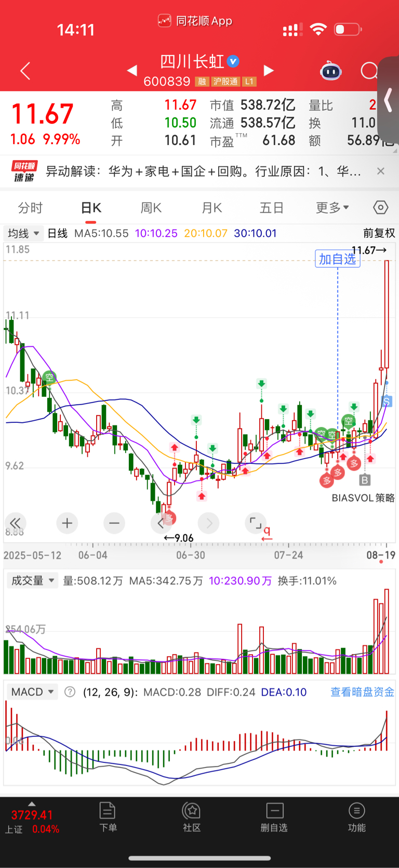Tap the purple 10:10.25 average value
The image size is (399, 868).
156,233
